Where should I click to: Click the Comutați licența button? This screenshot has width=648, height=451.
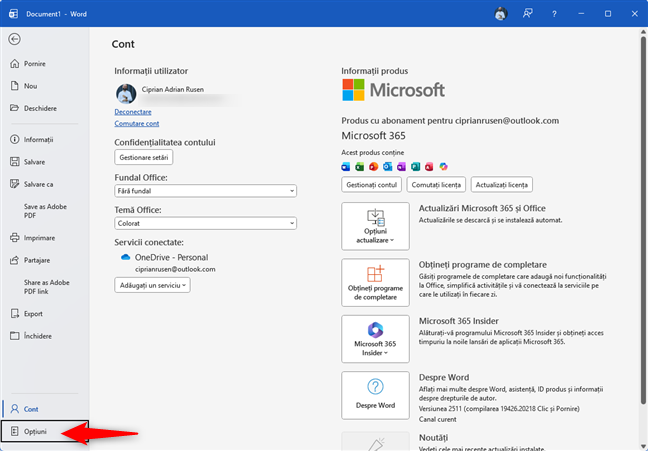pos(436,185)
